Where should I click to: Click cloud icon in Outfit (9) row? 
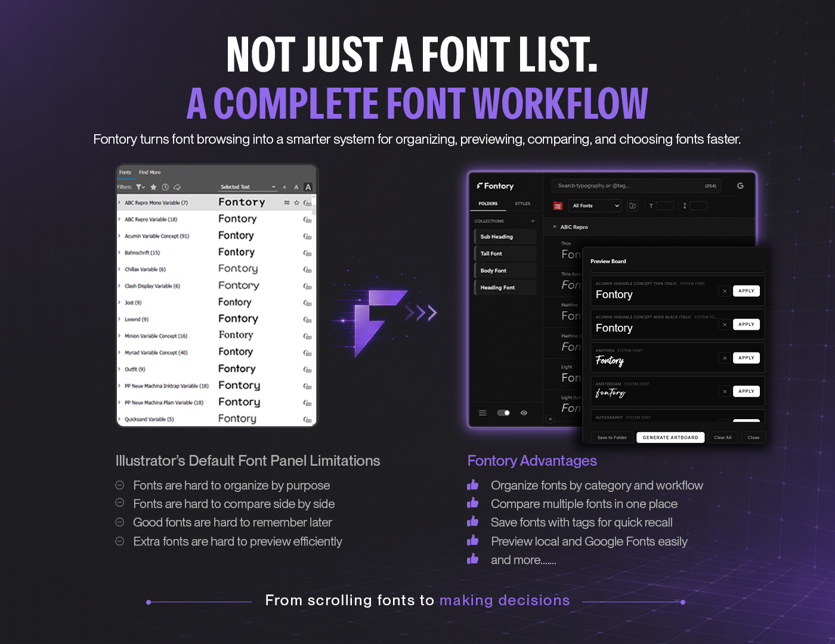307,370
